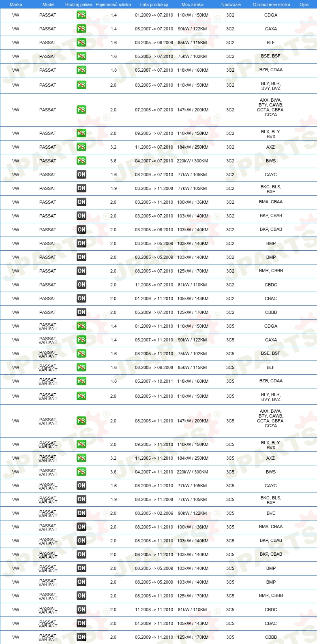Viewport: 317px width, 644px height.
Task: Select PB icon in Passat Variant CAXA row
Action: 81,340
